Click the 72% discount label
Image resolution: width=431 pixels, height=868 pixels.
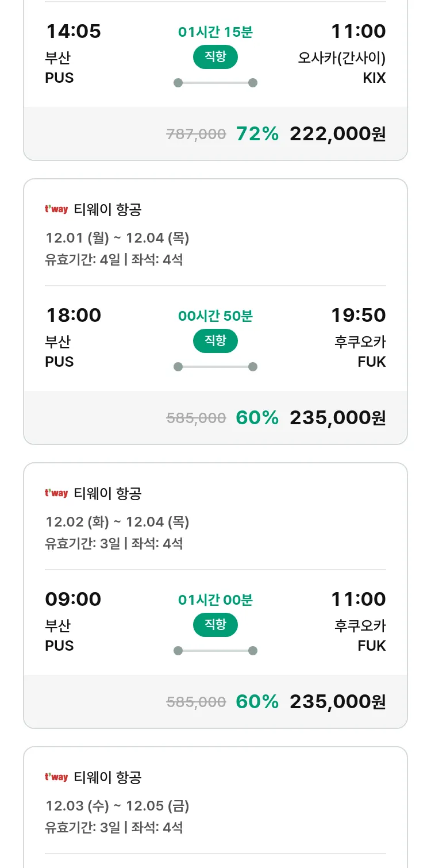(x=257, y=134)
